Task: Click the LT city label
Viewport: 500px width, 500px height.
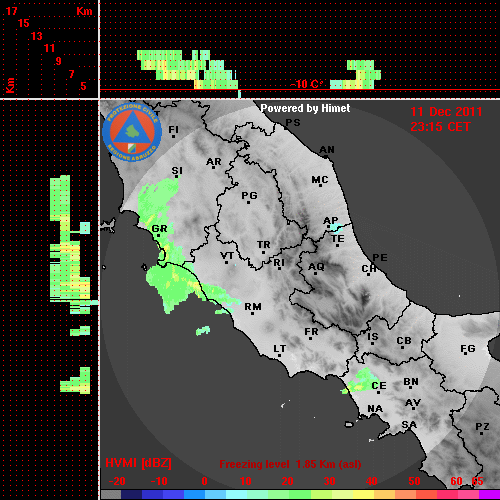Action: 280,349
